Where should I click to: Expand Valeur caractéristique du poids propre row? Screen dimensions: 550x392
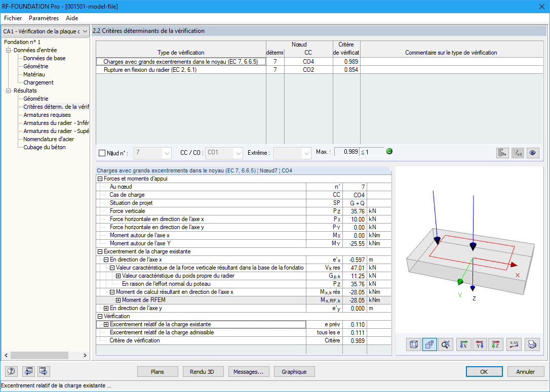pos(119,276)
